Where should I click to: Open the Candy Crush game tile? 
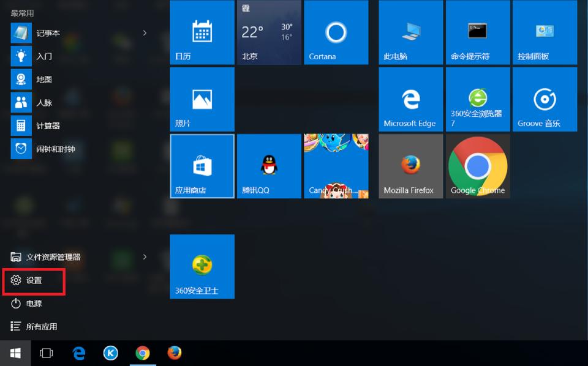[336, 166]
